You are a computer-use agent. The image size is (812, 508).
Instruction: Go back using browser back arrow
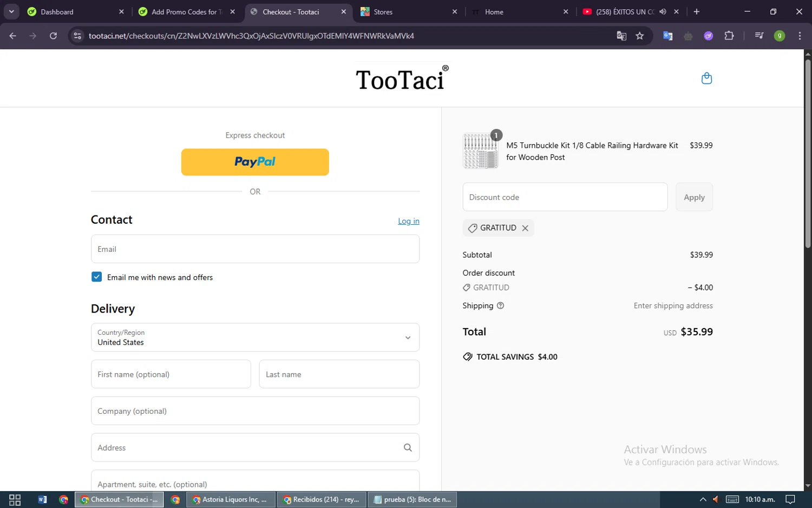pyautogui.click(x=13, y=36)
